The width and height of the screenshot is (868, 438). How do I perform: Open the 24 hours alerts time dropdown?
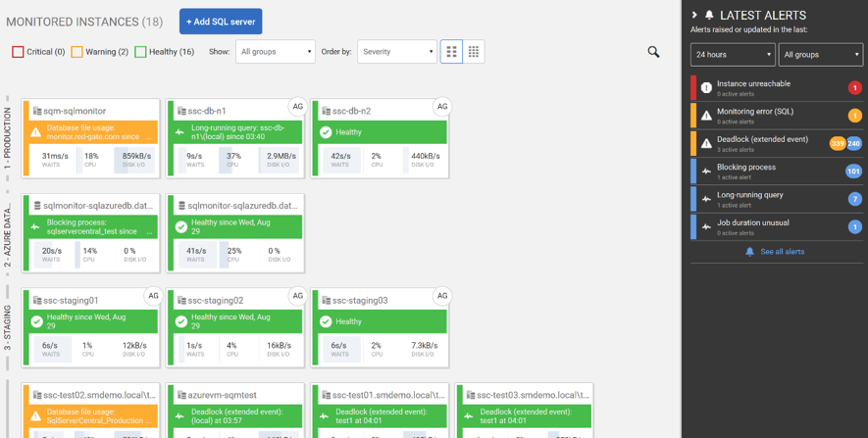(x=733, y=55)
